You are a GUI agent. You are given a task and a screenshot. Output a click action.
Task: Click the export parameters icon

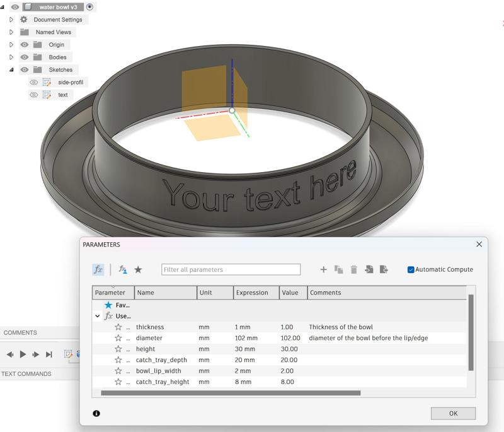click(x=384, y=269)
